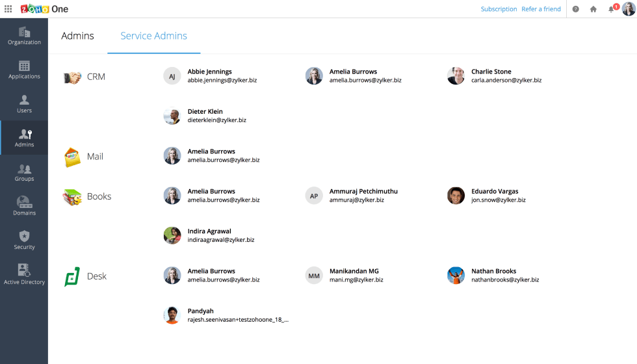Click nathanbrooks@zylker.biz email
637x364 pixels.
click(505, 280)
